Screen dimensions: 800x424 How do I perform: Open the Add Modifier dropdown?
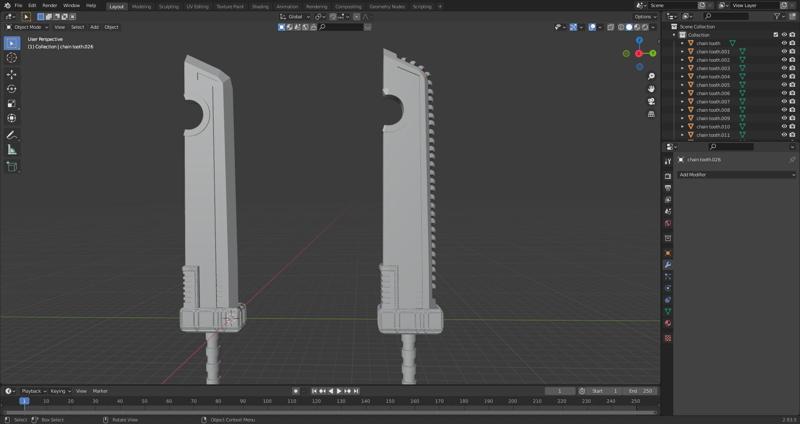coord(736,175)
